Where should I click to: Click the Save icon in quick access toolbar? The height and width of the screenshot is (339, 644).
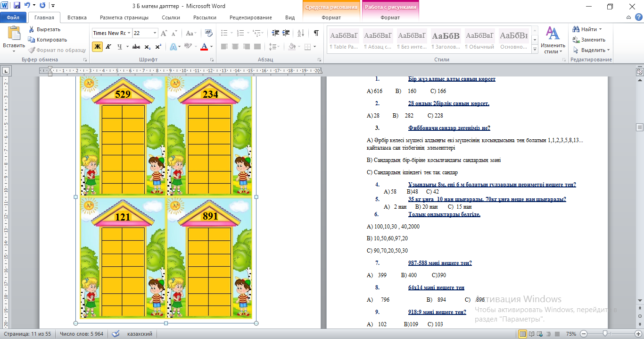17,6
